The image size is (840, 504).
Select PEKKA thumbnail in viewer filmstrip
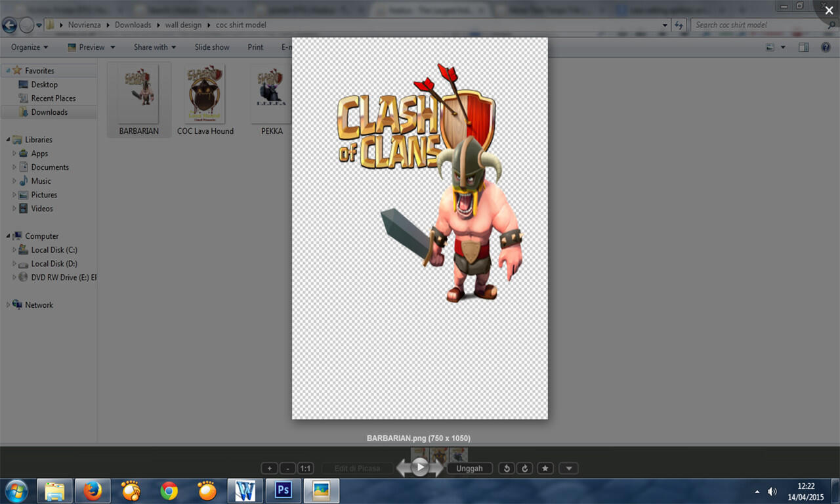pos(459,455)
